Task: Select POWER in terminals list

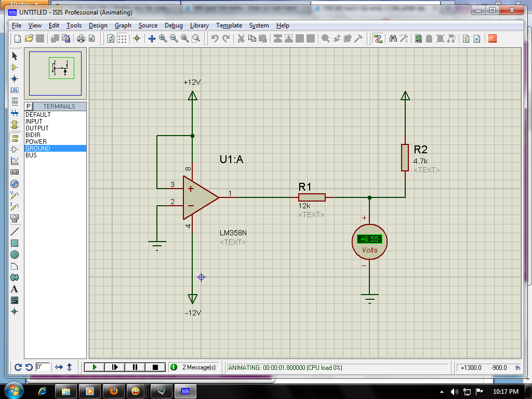Action: [x=36, y=142]
